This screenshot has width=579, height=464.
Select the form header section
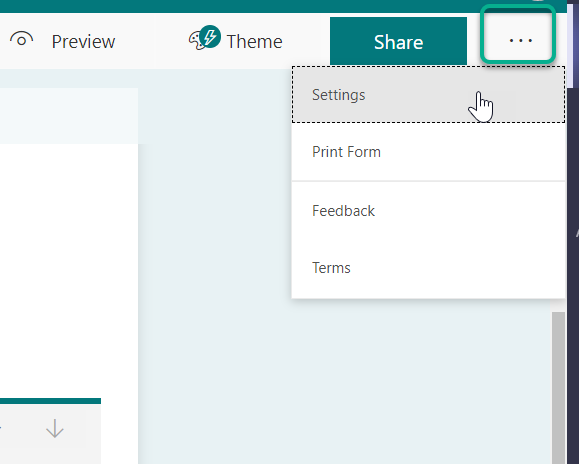pyautogui.click(x=69, y=116)
